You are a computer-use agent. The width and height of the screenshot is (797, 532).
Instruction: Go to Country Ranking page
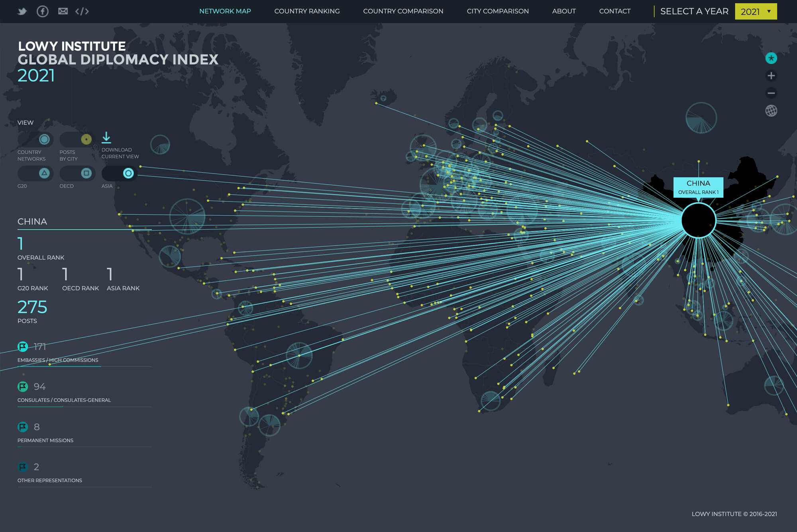307,11
